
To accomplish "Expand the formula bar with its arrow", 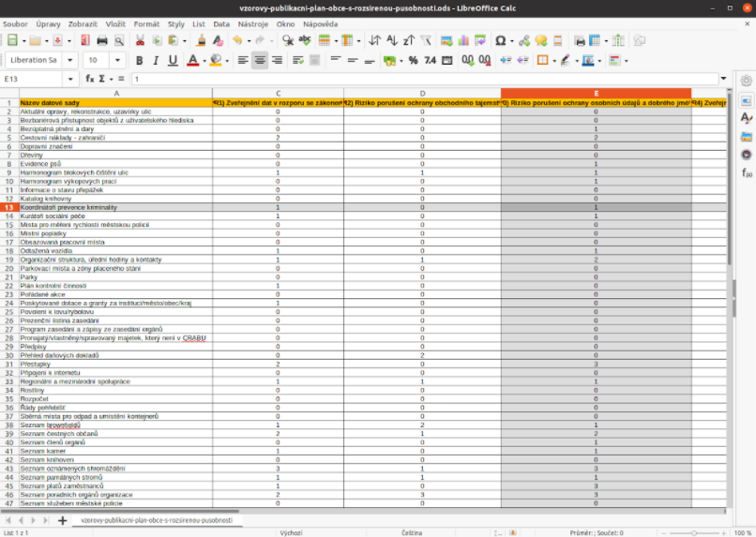I will (x=723, y=80).
